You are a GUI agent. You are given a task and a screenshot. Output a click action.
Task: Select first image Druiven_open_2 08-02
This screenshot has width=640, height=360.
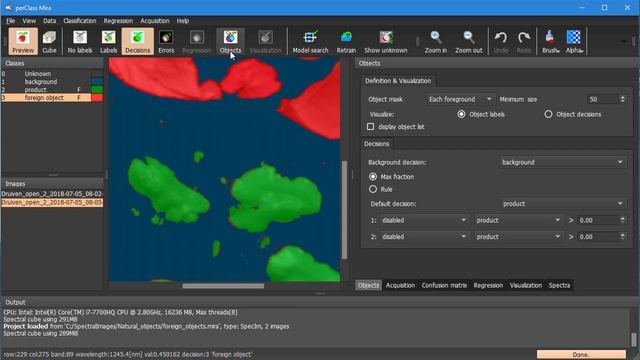click(52, 194)
